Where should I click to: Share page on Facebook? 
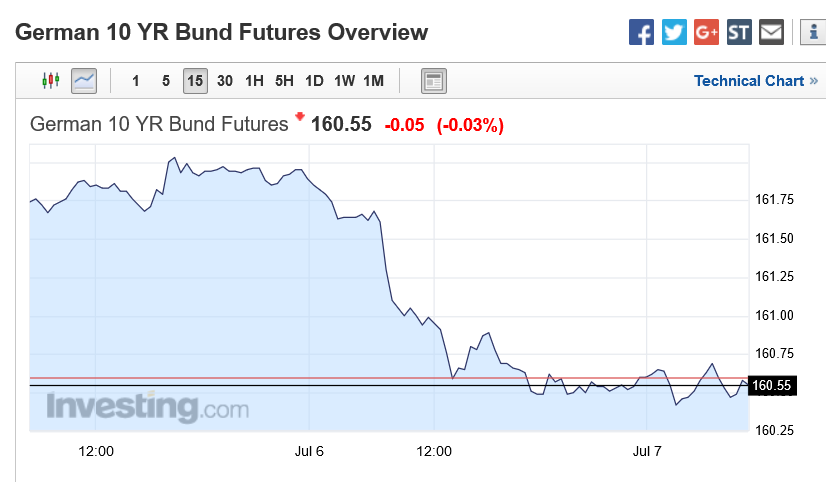(641, 32)
